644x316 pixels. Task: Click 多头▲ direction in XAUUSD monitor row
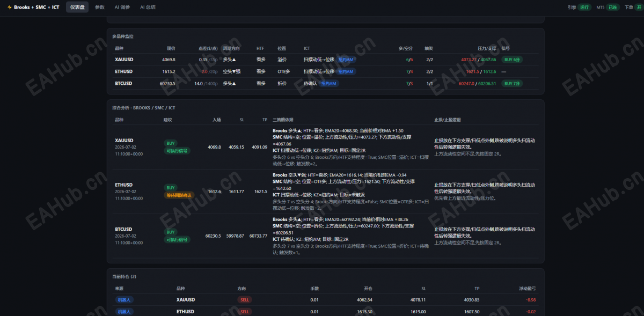click(x=230, y=60)
